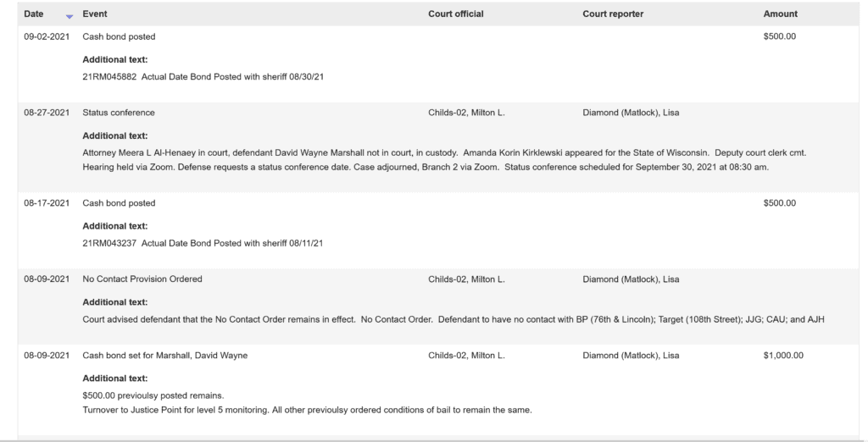Sort by Date using the arrow icon
This screenshot has height=442, width=868.
(x=70, y=17)
